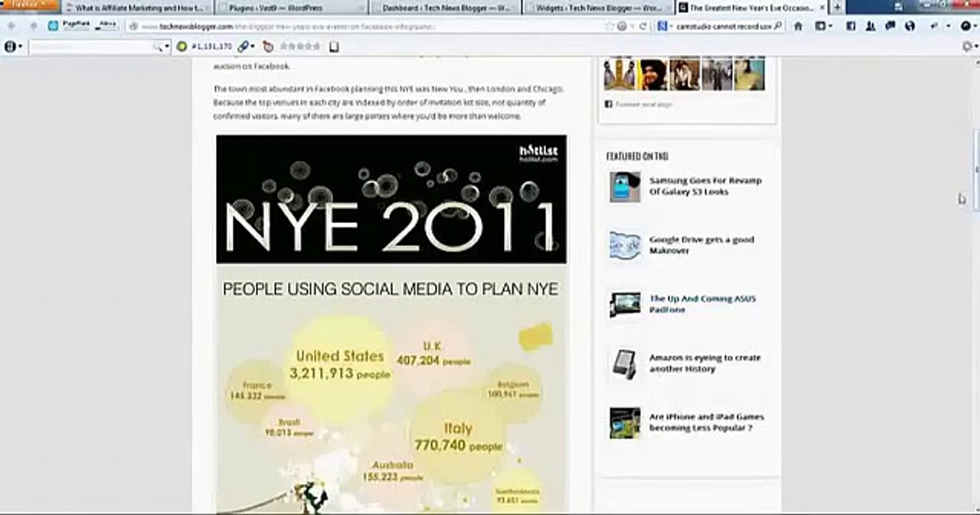Click the friends/people toolbar icon

[870, 26]
